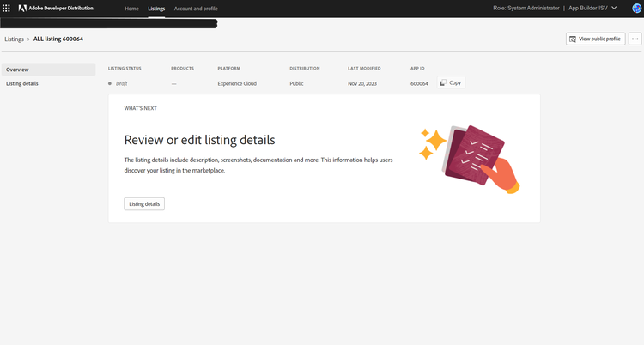Click the LISTING STATUS column header

tap(125, 68)
